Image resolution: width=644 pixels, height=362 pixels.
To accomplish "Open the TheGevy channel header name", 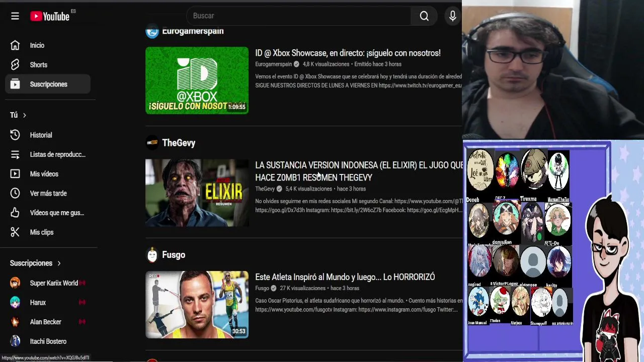I will 179,143.
